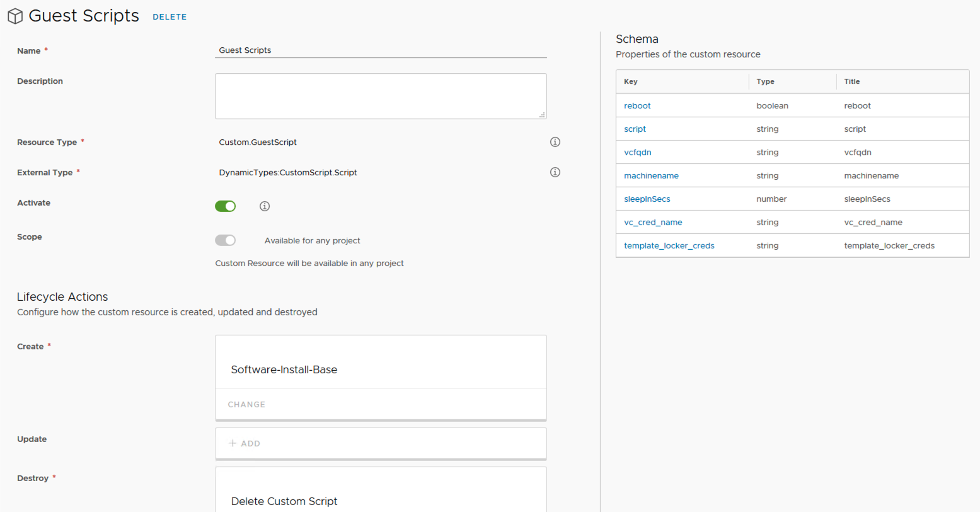
Task: Toggle the Scope project availability switch
Action: pos(226,240)
